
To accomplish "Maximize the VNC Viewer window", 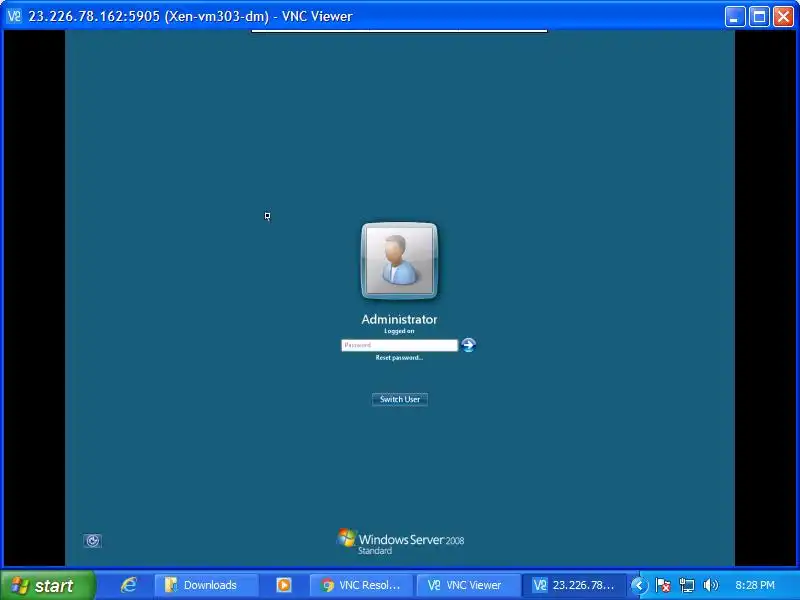I will click(759, 16).
